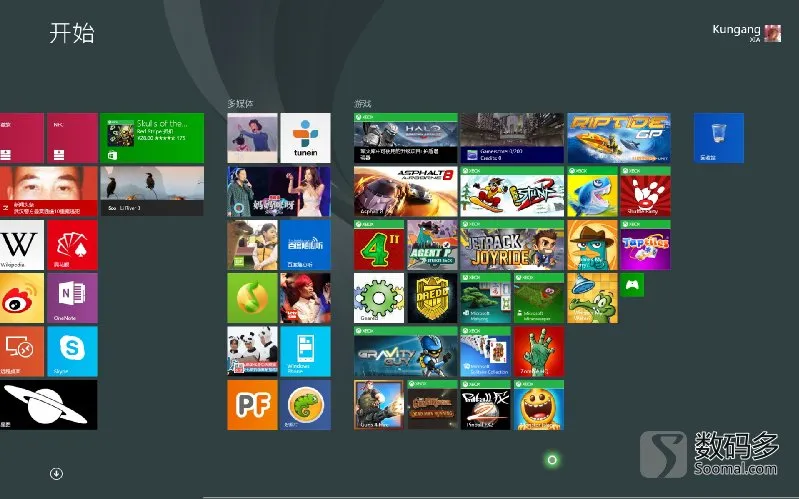Open the black Saturn planet tile

pyautogui.click(x=48, y=405)
